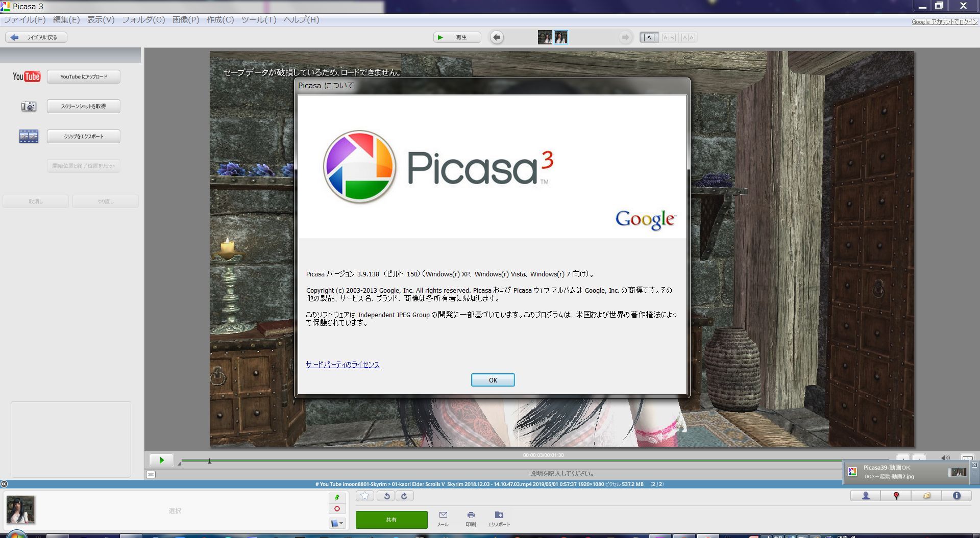Click the やり直し redo button
The height and width of the screenshot is (538, 980).
pyautogui.click(x=106, y=201)
